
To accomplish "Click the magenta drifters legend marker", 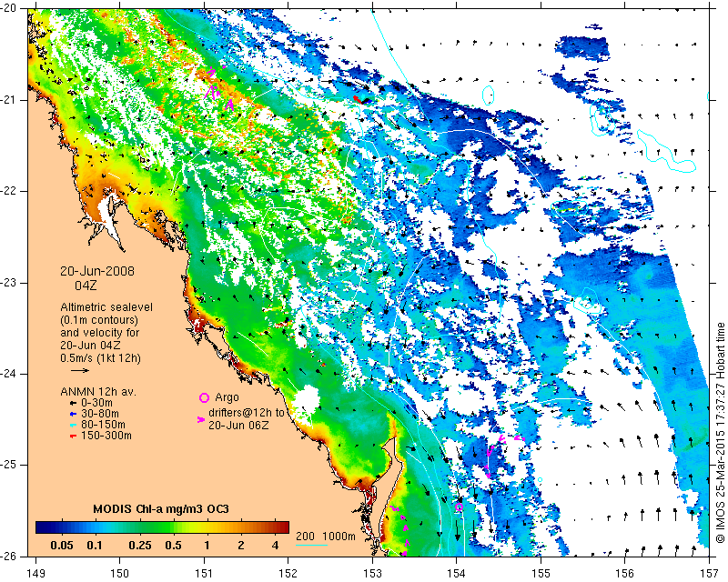I will (200, 419).
